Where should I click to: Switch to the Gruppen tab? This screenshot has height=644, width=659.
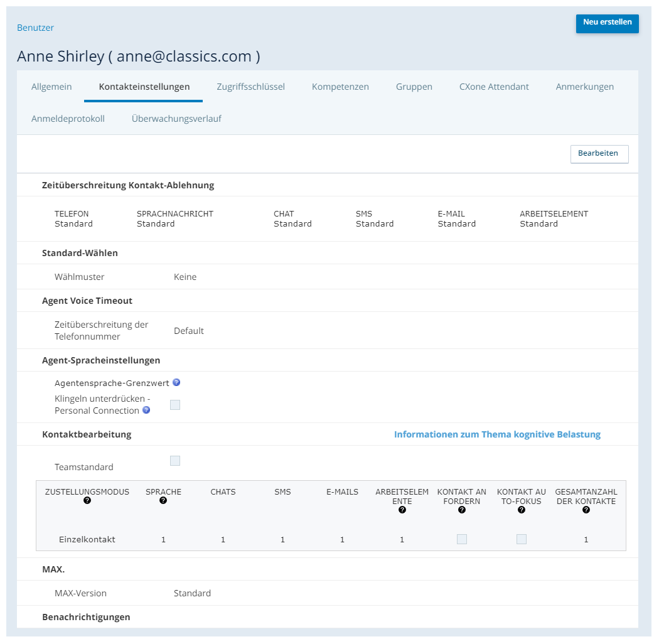tap(414, 87)
